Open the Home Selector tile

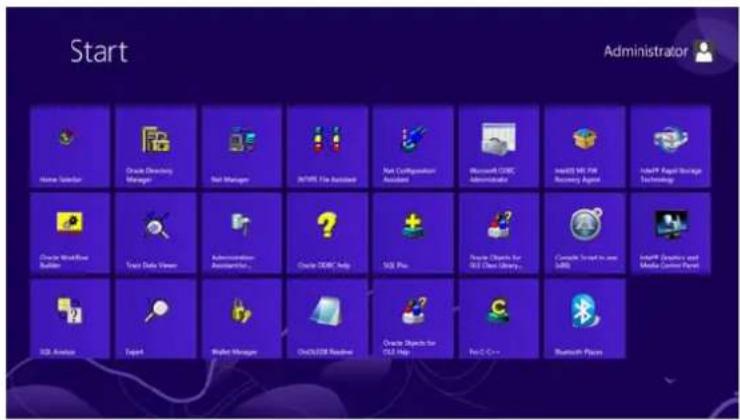click(x=70, y=147)
